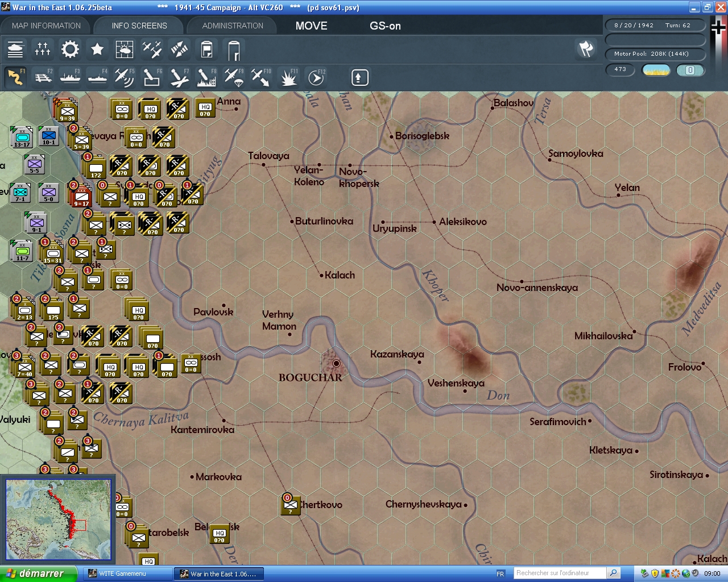Viewport: 728px width, 582px height.
Task: Click the Motor Pool 208K display
Action: point(655,55)
